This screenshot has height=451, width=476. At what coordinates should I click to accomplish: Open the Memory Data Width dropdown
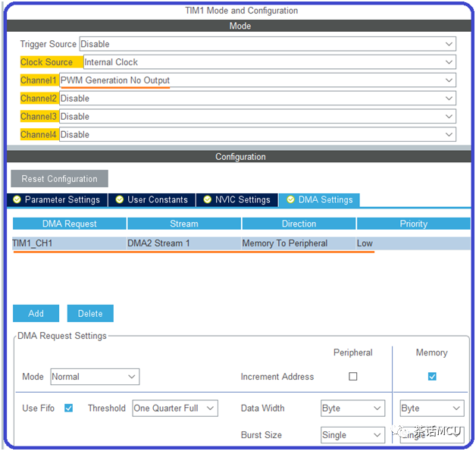(432, 409)
